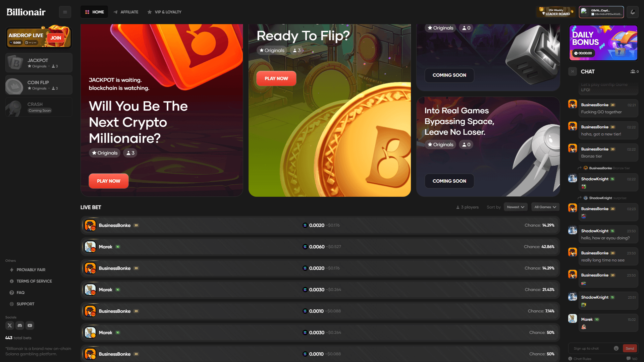Viewport: 644px width, 362px height.
Task: Toggle the sidebar hamburger menu
Action: point(65,12)
